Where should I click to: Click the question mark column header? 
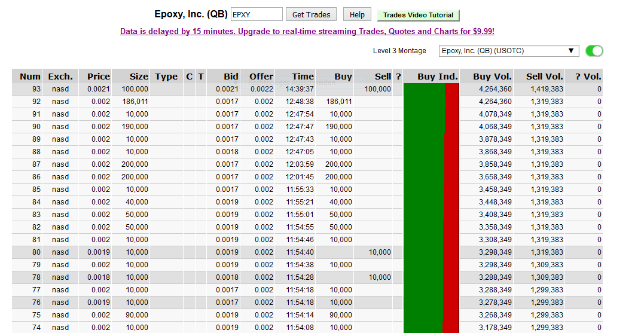click(x=398, y=76)
